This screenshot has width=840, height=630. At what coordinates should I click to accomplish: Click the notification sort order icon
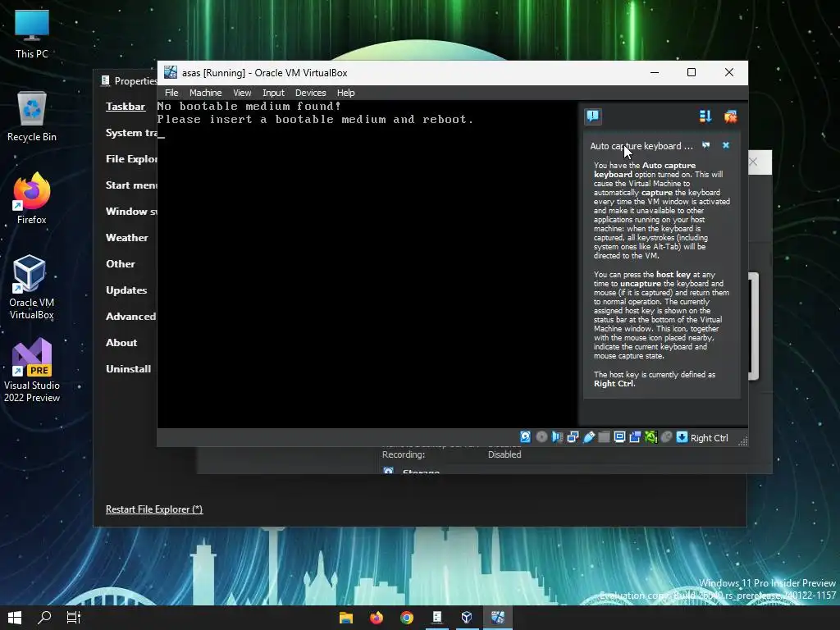pos(705,116)
